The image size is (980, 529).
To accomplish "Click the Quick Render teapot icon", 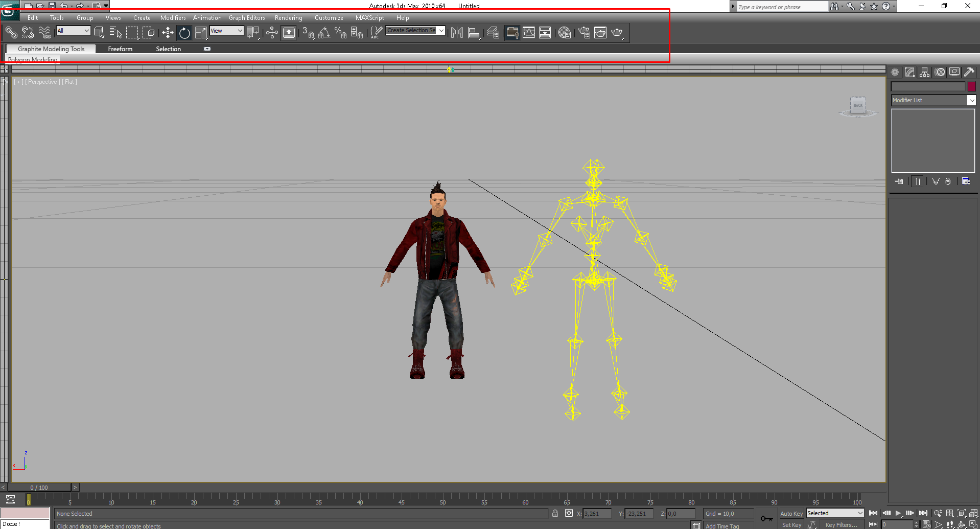I will click(x=617, y=33).
